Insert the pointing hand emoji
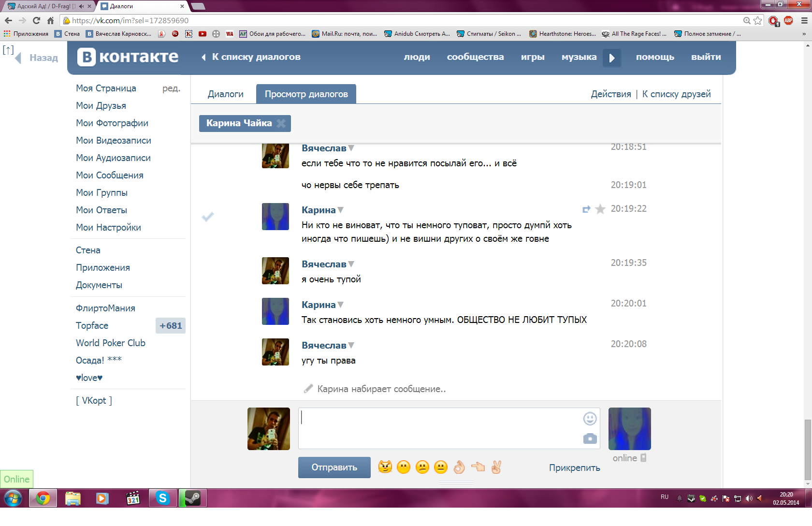 478,467
